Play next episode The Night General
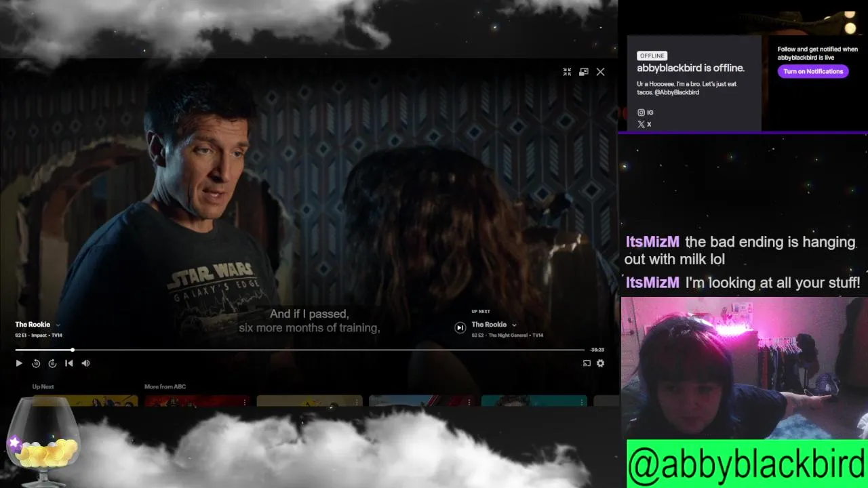The width and height of the screenshot is (868, 488). coord(460,328)
